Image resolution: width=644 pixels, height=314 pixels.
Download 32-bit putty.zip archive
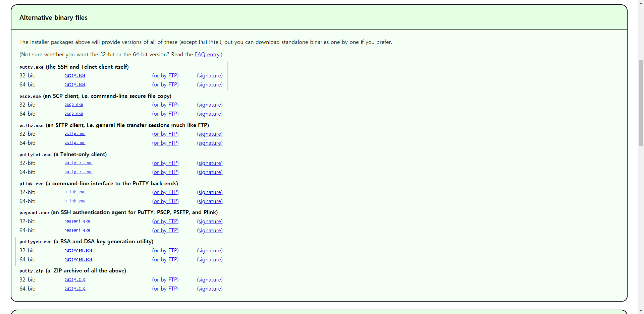pos(75,279)
